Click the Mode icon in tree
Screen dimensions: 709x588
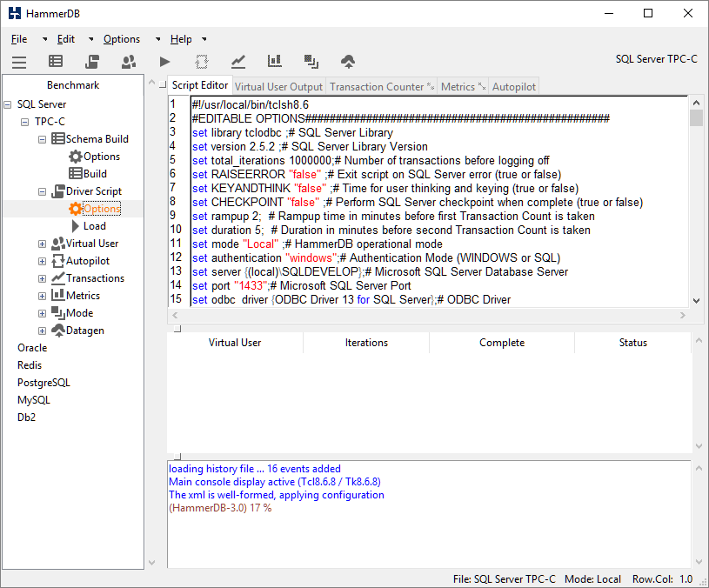click(x=58, y=313)
